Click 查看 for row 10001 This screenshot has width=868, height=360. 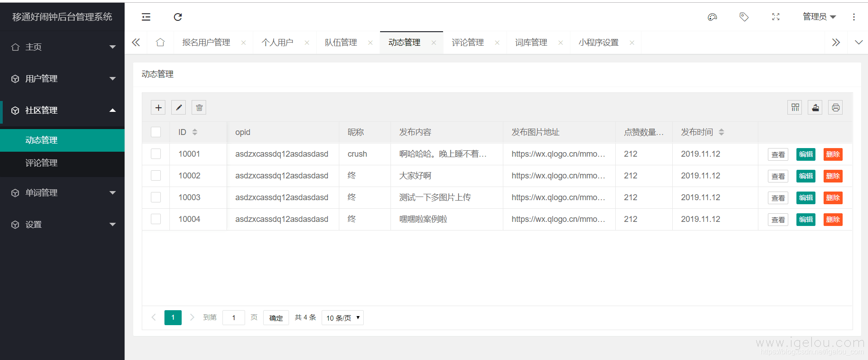778,154
